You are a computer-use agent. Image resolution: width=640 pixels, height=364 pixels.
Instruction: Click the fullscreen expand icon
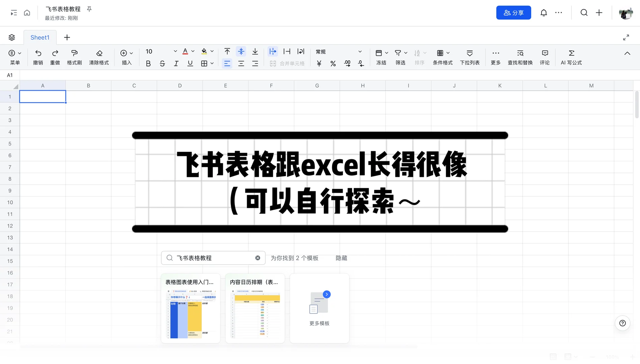click(626, 37)
